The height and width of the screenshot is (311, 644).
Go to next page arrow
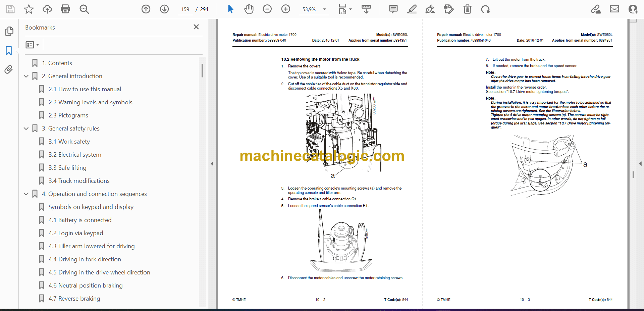pos(164,9)
